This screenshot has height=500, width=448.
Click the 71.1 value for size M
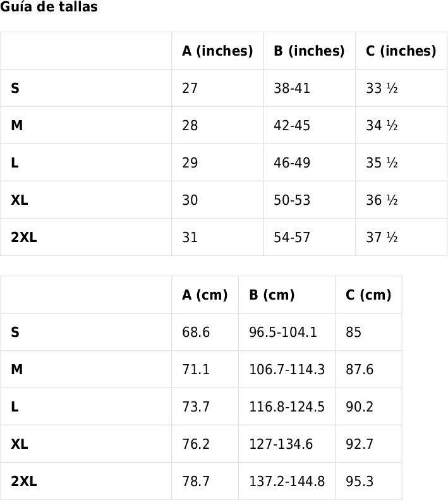(x=196, y=370)
